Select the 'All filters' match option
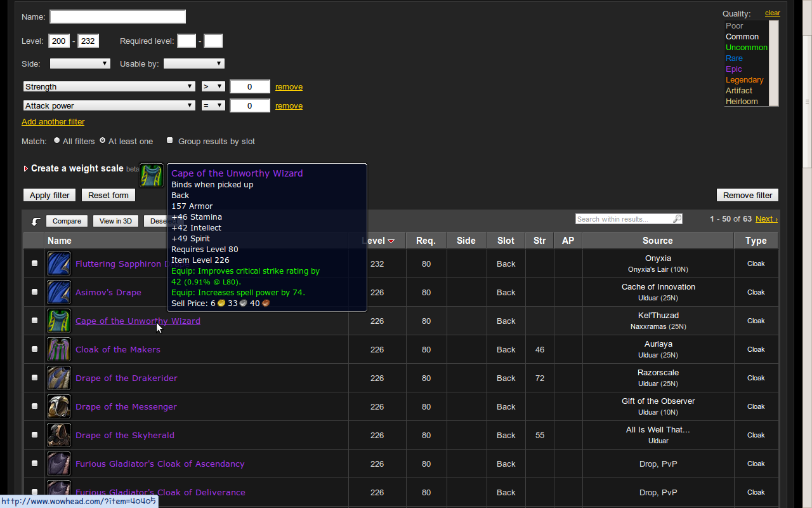This screenshot has width=812, height=508. click(x=57, y=140)
